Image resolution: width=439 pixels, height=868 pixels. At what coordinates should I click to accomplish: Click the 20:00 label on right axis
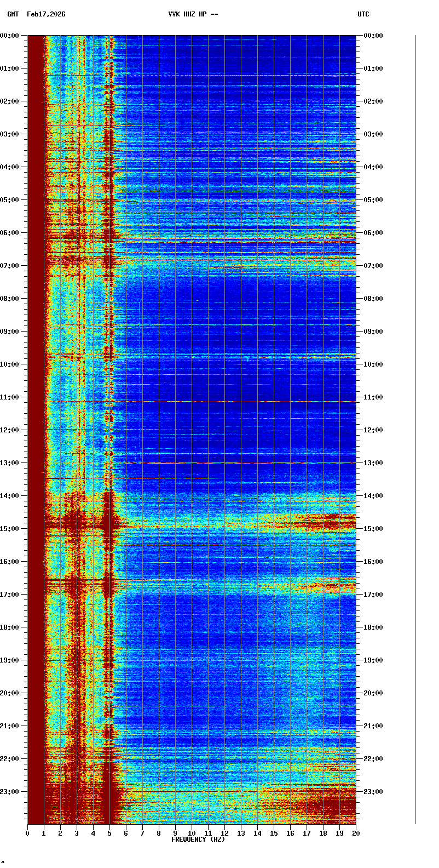point(373,693)
